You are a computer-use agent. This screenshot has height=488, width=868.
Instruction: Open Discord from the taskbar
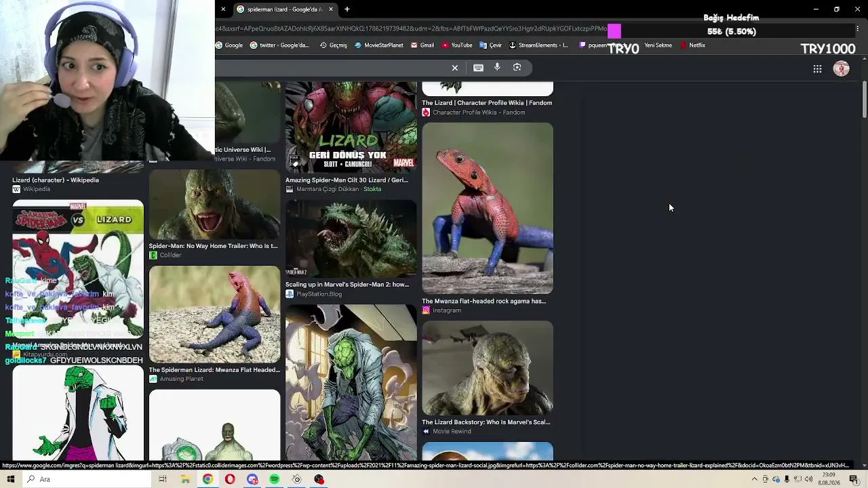(252, 479)
